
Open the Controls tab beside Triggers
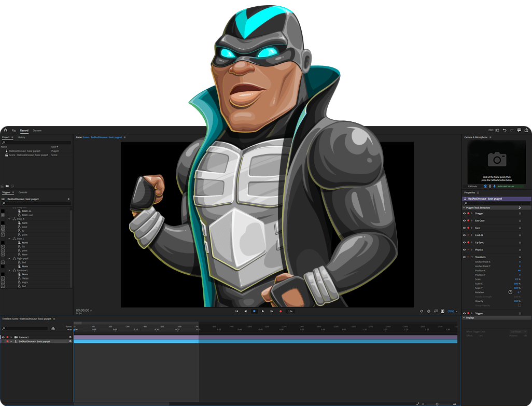point(23,192)
